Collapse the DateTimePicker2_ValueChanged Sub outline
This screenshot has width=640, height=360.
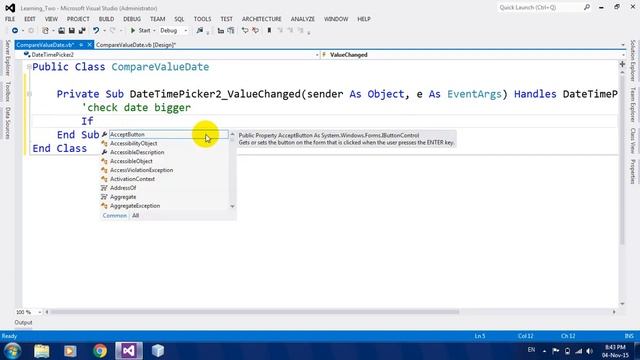click(x=29, y=94)
